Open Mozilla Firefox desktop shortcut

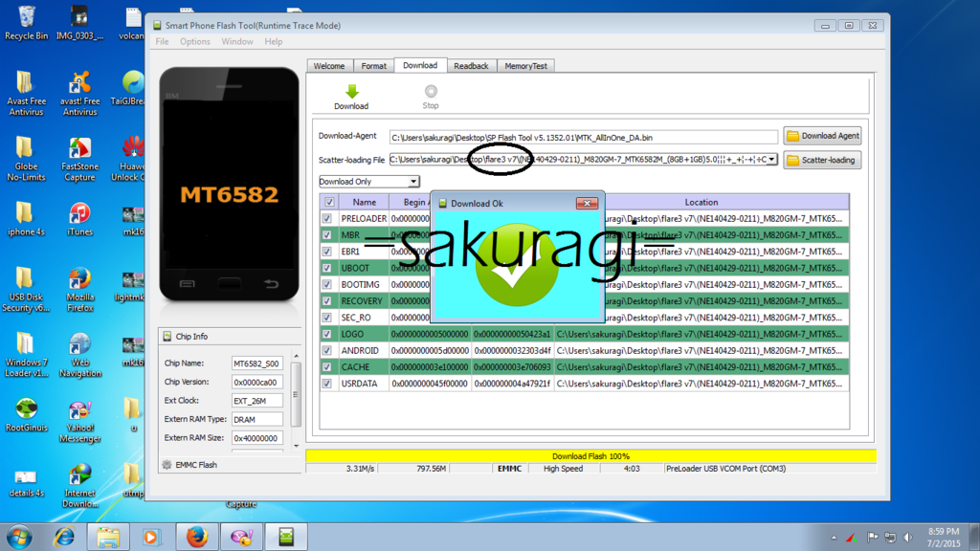point(80,283)
